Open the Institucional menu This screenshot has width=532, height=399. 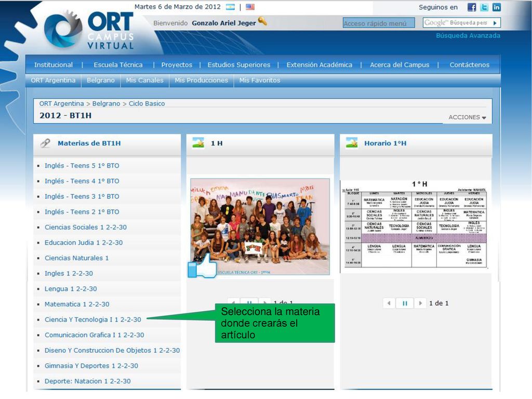point(54,65)
